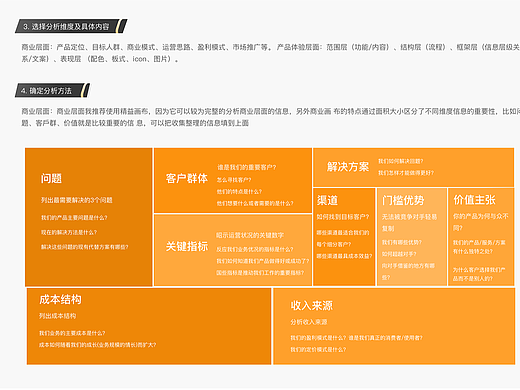Click the line "昭示运营状况的关键数字"

[250, 235]
